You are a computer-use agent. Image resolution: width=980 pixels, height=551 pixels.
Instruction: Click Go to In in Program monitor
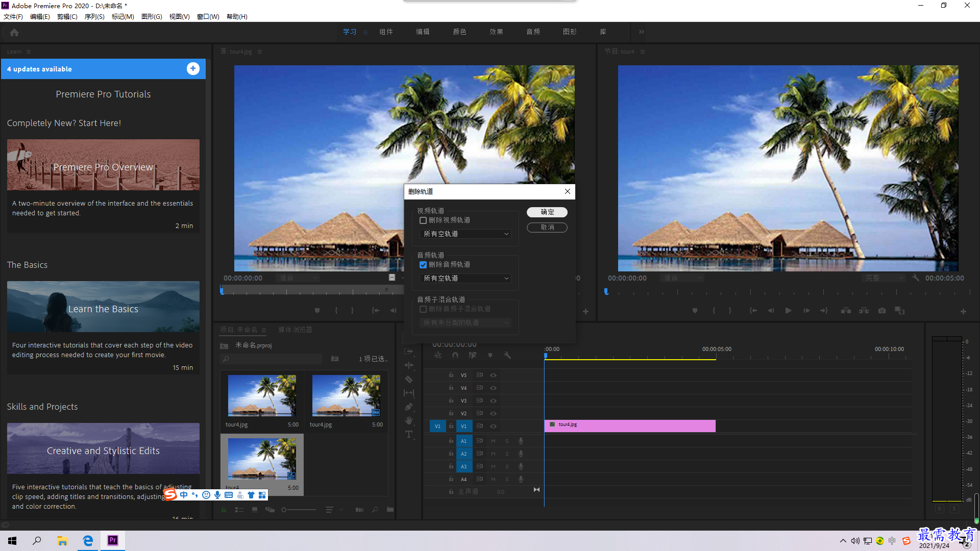(x=753, y=311)
